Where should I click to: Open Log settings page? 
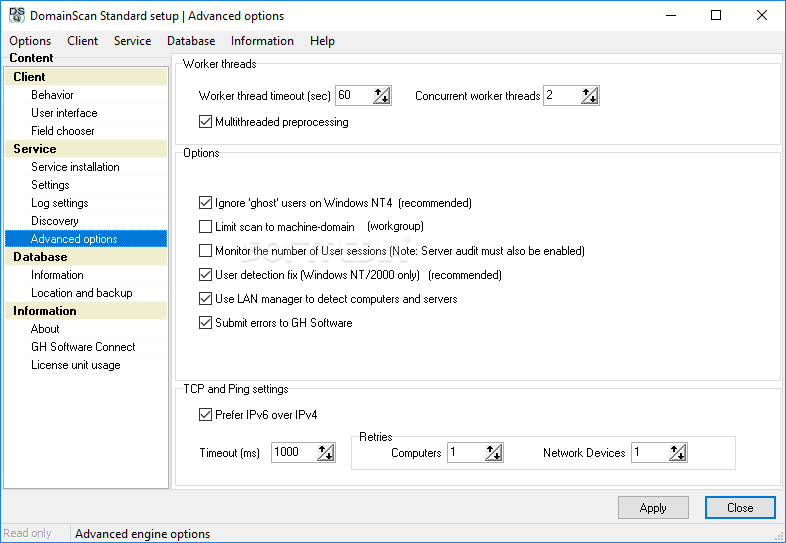(60, 203)
